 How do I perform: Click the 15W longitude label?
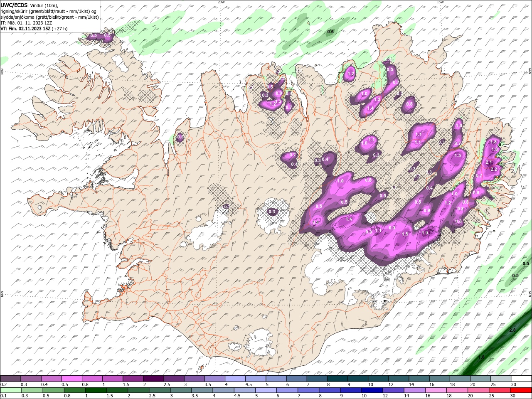(x=440, y=2)
